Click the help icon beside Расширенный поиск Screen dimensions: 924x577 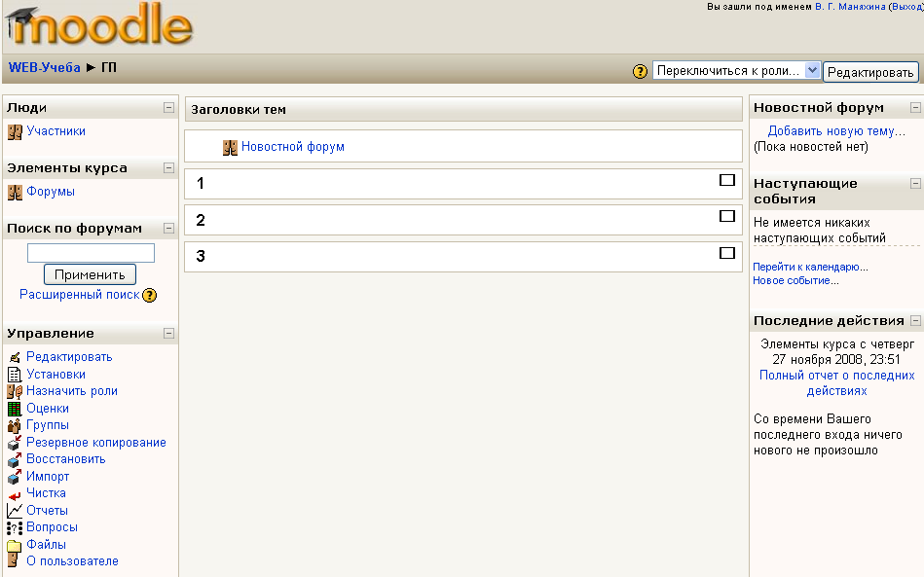[150, 295]
